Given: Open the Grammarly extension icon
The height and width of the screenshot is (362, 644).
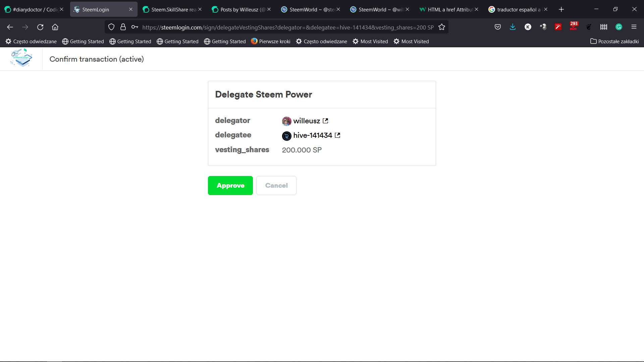Looking at the screenshot, I should click(x=619, y=27).
